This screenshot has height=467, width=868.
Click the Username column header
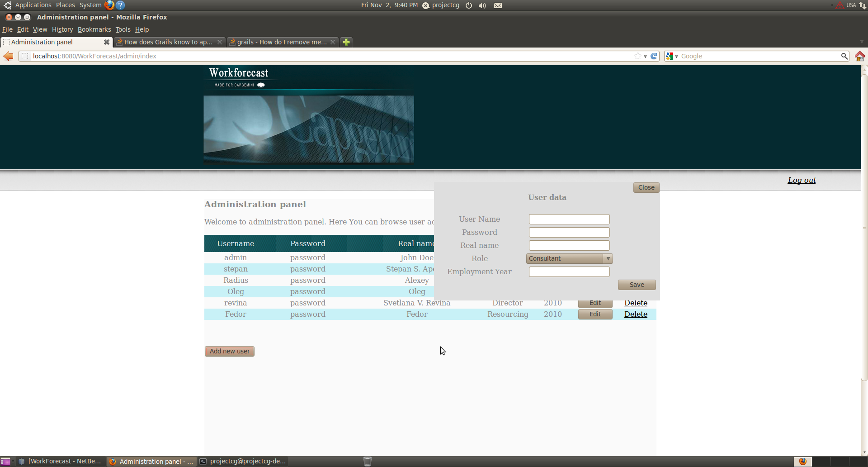point(236,243)
